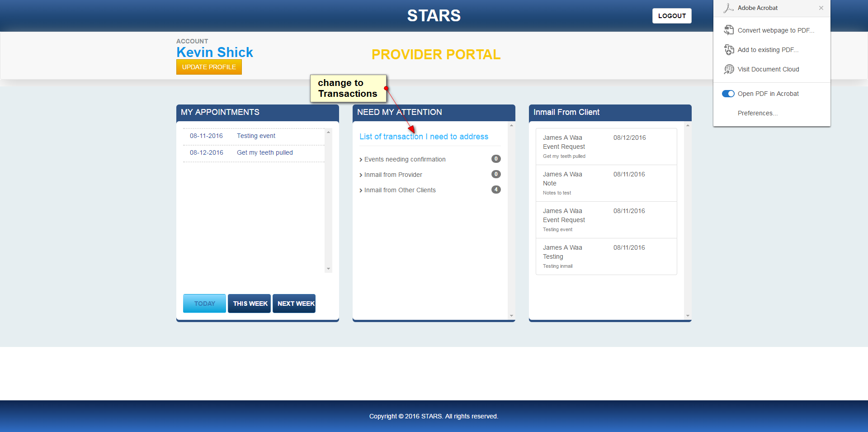868x432 pixels.
Task: Open James A Waa Testing inmail
Action: pos(606,256)
